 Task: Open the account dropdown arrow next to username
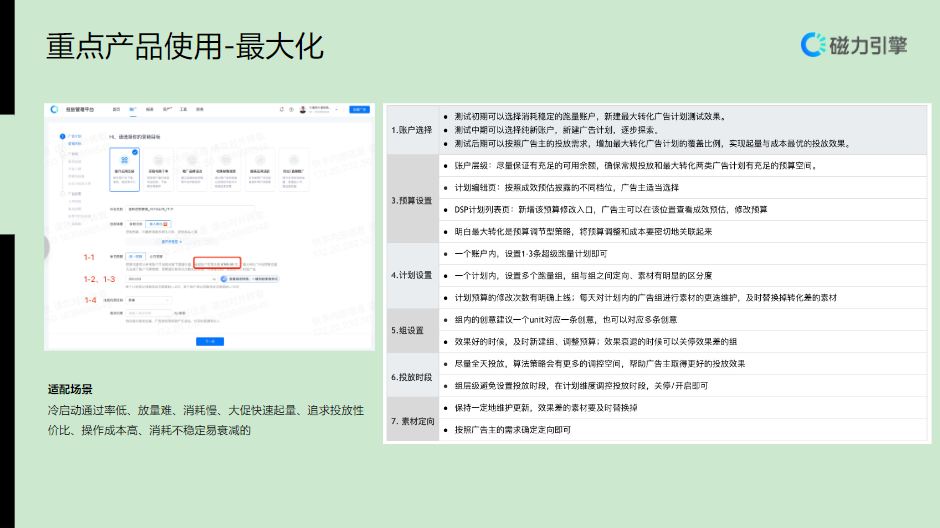point(336,109)
